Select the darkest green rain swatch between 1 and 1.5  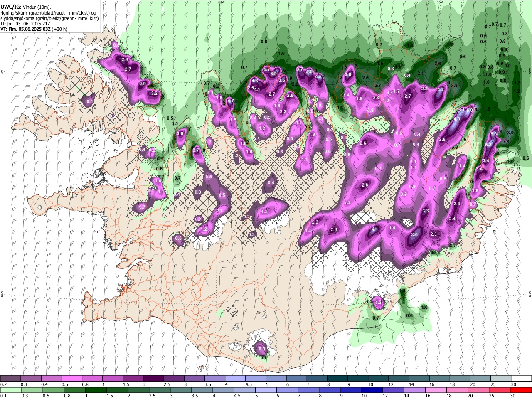click(x=96, y=390)
